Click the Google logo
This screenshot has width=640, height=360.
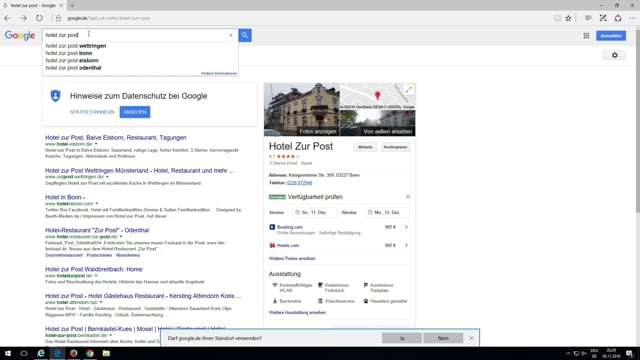[x=20, y=36]
